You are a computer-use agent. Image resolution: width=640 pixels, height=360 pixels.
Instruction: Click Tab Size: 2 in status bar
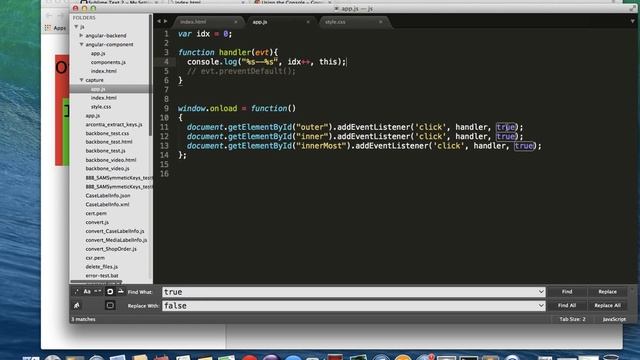(x=572, y=319)
